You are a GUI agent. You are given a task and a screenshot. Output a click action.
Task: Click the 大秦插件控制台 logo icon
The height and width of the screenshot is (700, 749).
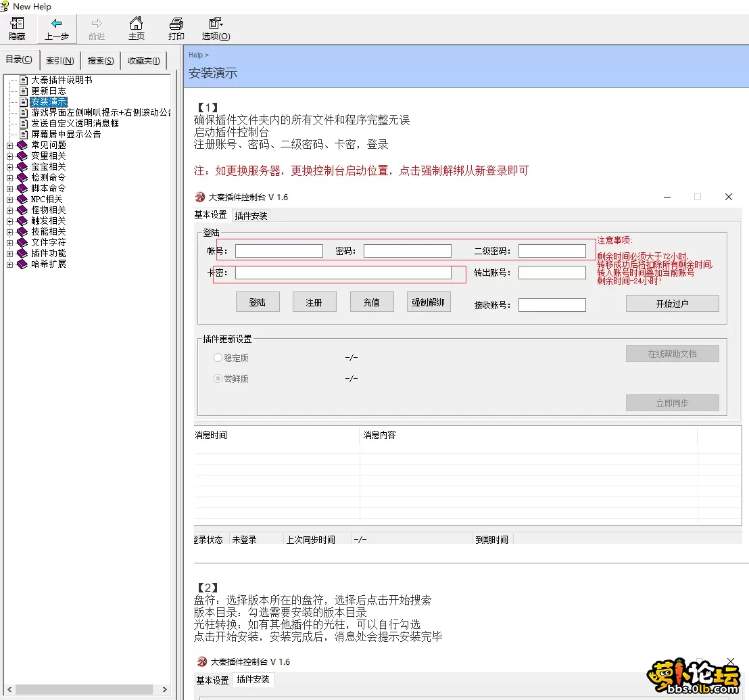point(199,197)
